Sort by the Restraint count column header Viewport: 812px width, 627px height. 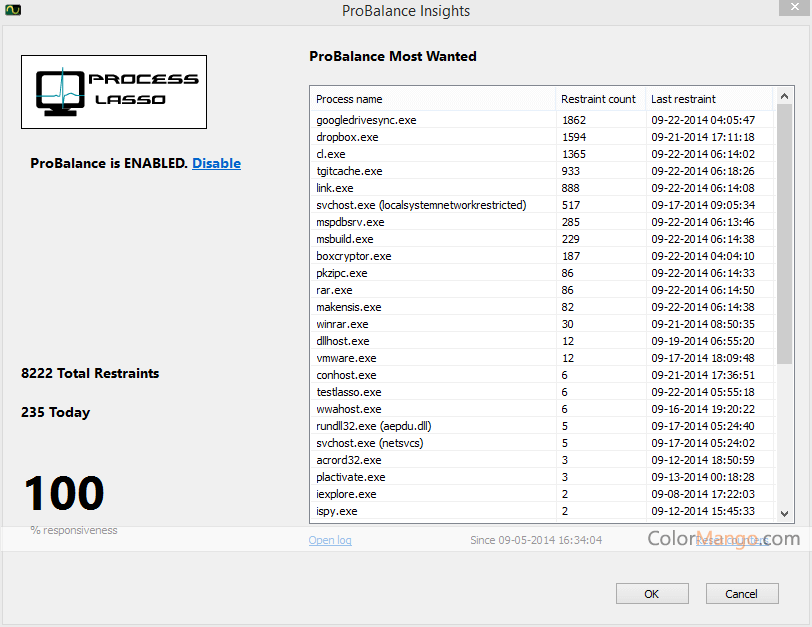click(599, 99)
